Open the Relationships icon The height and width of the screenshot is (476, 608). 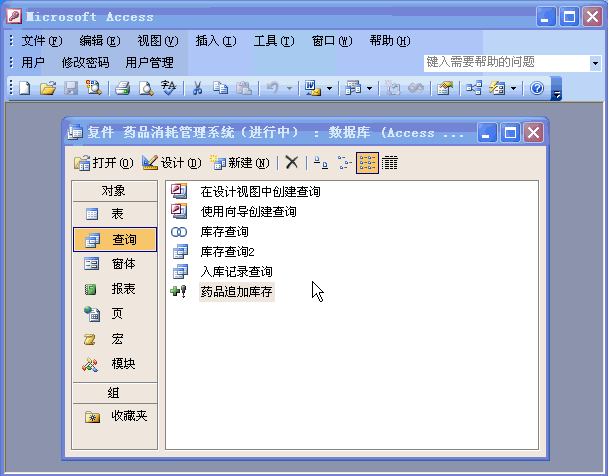click(x=474, y=88)
